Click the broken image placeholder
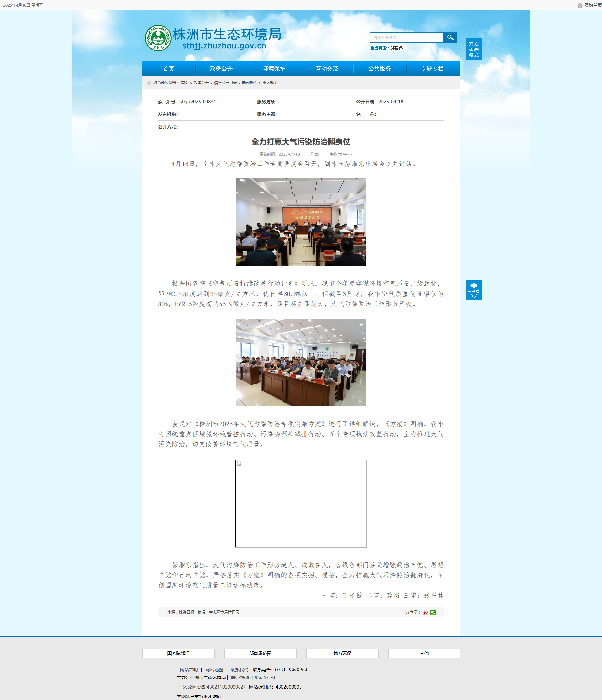602x700 pixels. [x=301, y=503]
